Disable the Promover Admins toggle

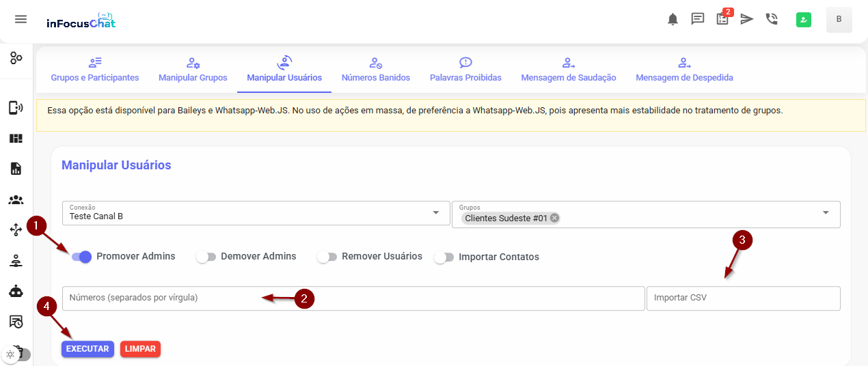(81, 257)
